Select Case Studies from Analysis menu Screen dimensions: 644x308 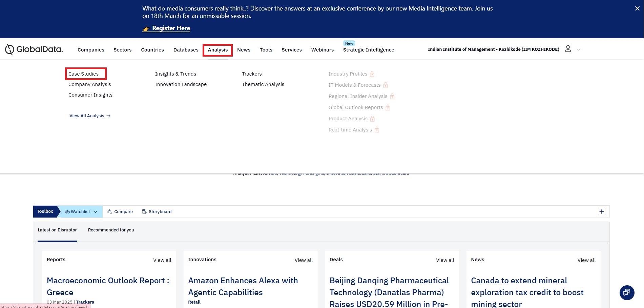[83, 74]
